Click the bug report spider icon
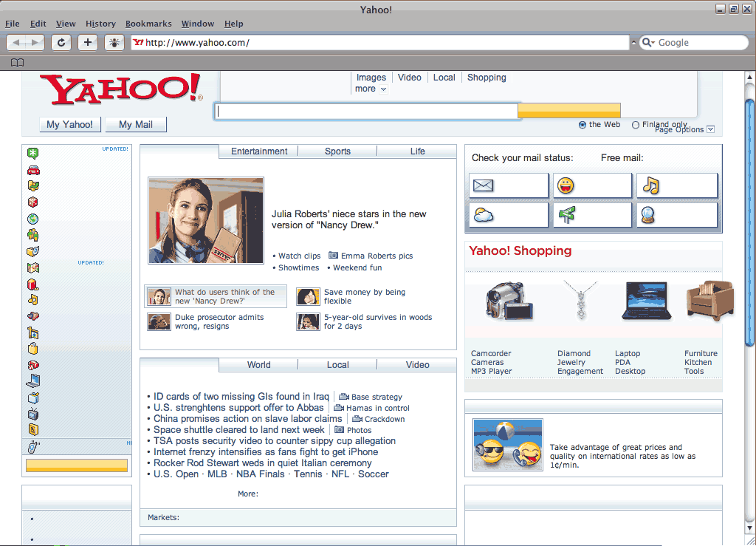The width and height of the screenshot is (756, 546). pos(114,43)
